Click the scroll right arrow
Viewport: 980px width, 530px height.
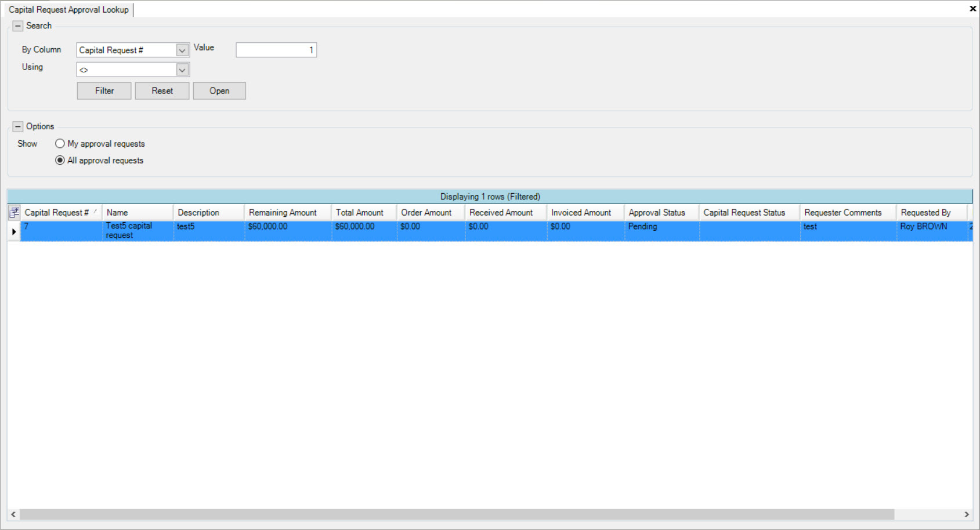[967, 514]
